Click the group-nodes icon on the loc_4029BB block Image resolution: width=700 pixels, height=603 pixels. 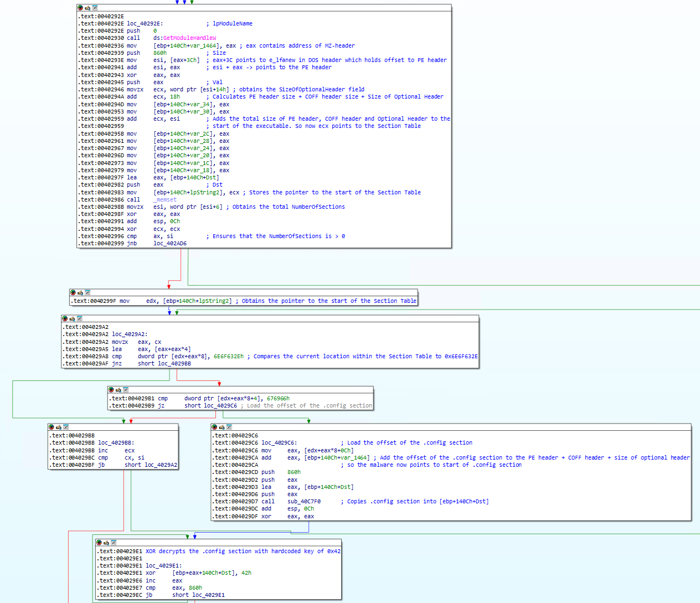pyautogui.click(x=66, y=427)
